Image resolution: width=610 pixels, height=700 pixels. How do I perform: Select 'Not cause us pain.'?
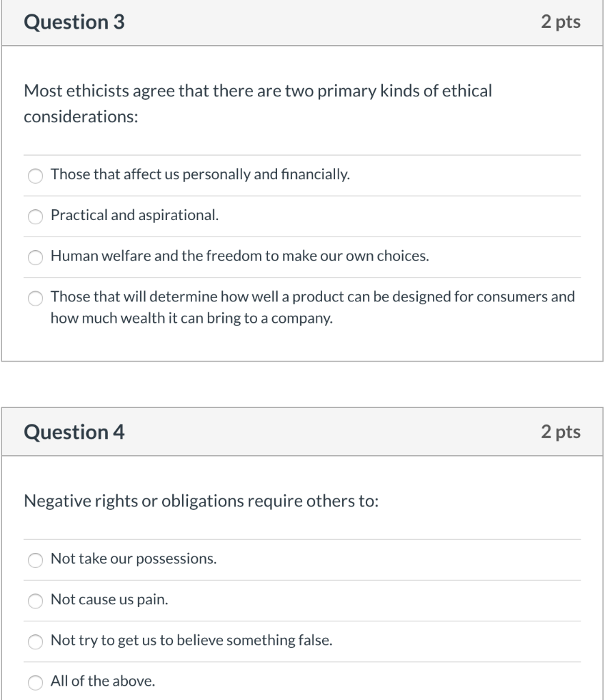pyautogui.click(x=36, y=602)
